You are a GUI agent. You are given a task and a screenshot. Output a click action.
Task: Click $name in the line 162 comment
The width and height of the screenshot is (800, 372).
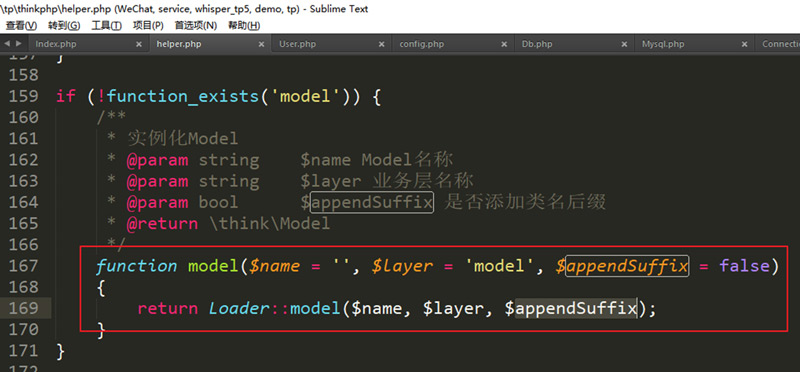(x=326, y=160)
